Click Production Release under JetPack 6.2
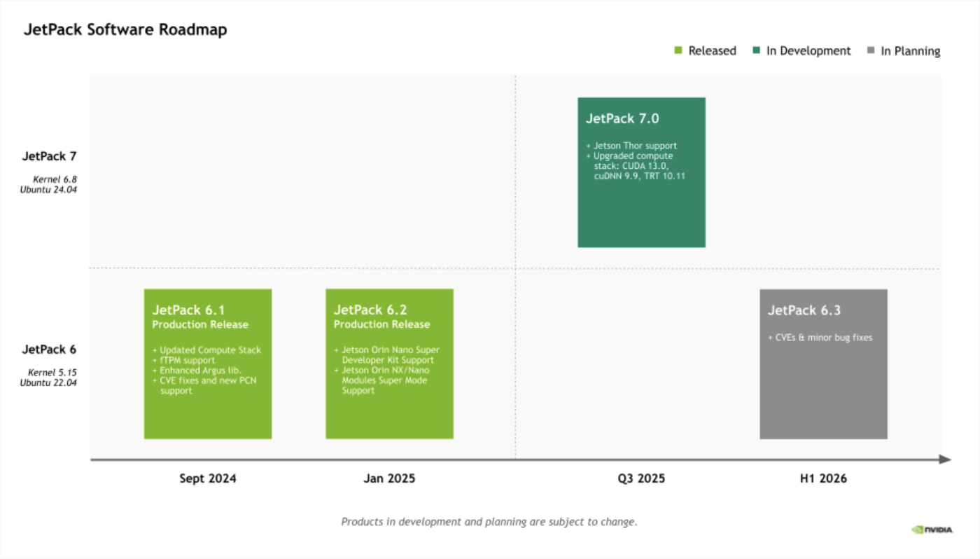Viewport: 980px width, 559px height. pos(381,324)
